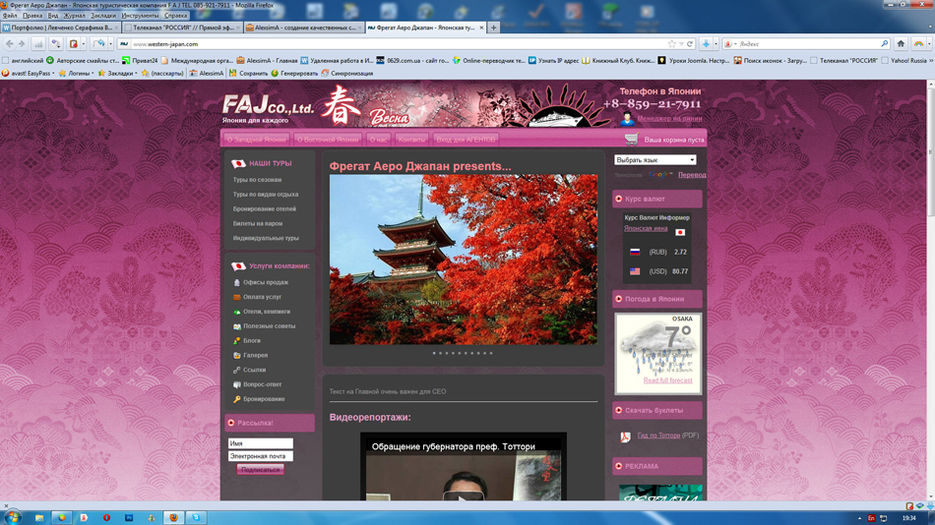Click the last slideshow pagination dot
935x525 pixels.
(x=491, y=353)
